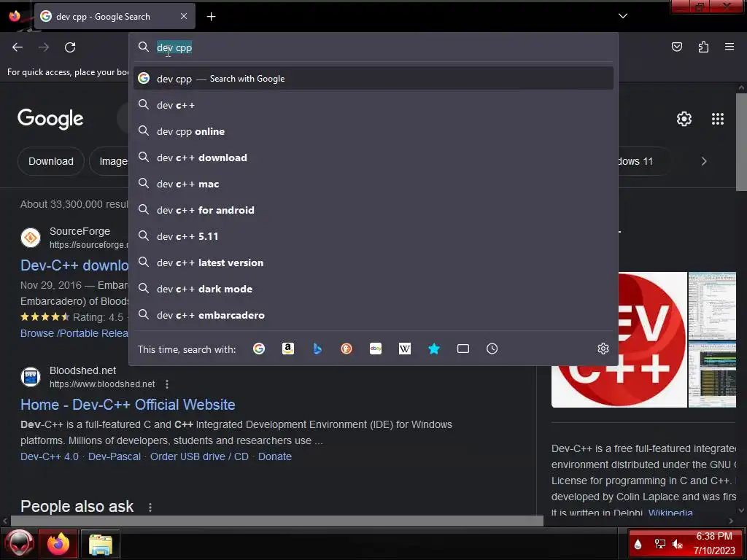Viewport: 747px width, 560px height.
Task: Click the Bloodshed.net site favicon
Action: [31, 377]
